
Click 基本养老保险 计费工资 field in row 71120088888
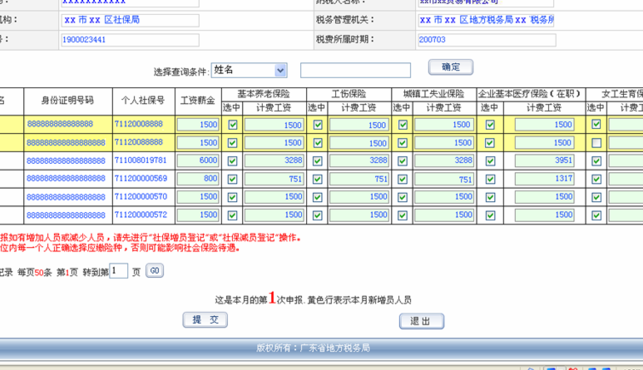(274, 142)
